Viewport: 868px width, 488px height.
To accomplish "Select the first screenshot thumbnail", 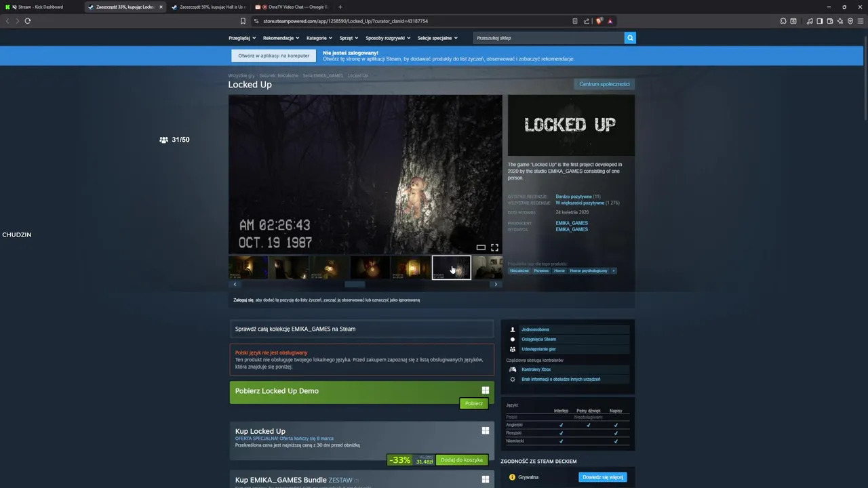I will (x=248, y=267).
